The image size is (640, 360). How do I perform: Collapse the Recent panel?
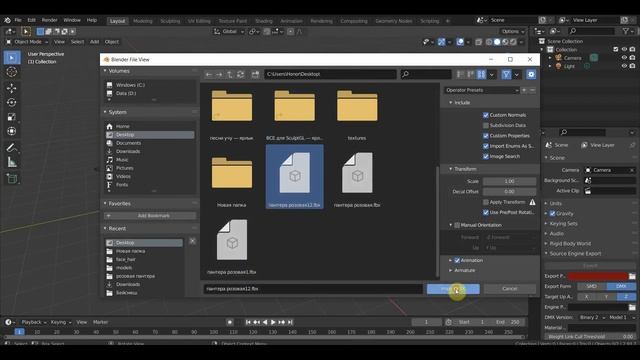point(105,228)
